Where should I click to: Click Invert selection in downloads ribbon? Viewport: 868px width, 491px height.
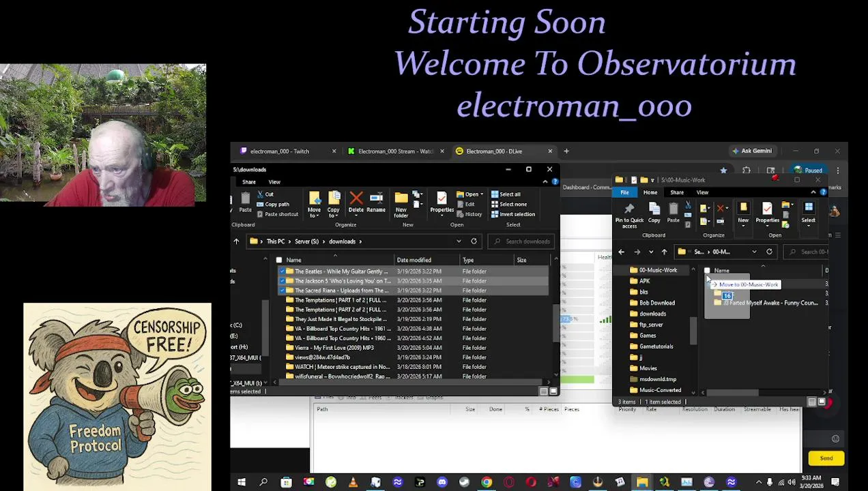point(513,214)
